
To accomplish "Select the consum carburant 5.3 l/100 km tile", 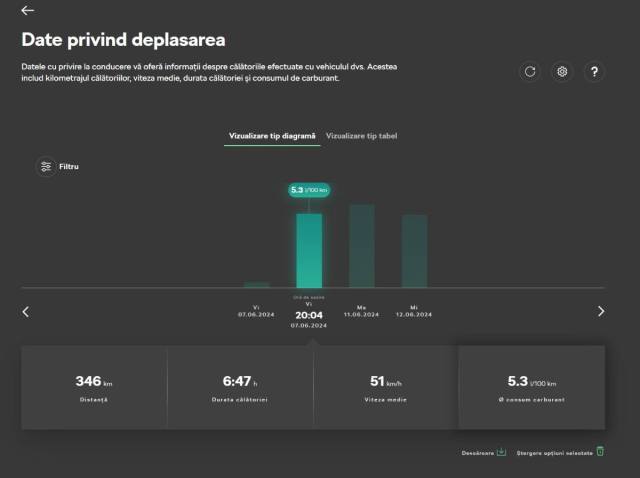I will [x=530, y=387].
